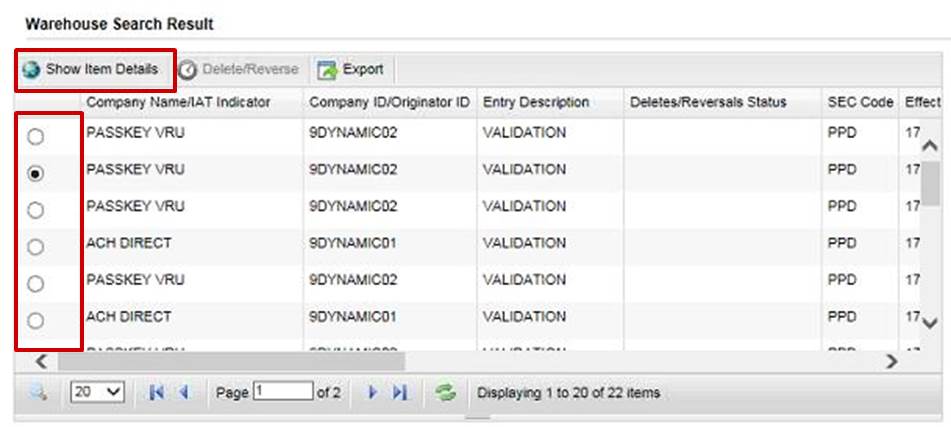Click the Entry Description column header
The height and width of the screenshot is (427, 951).
550,102
